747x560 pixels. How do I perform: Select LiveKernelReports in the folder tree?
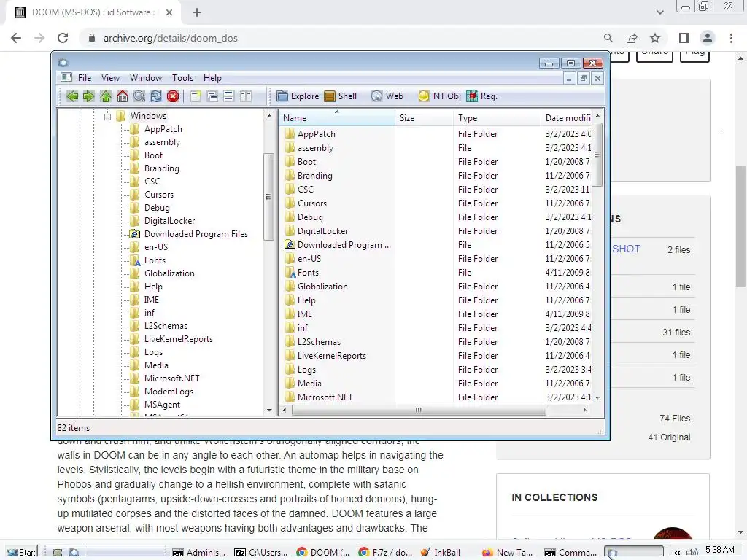point(179,339)
